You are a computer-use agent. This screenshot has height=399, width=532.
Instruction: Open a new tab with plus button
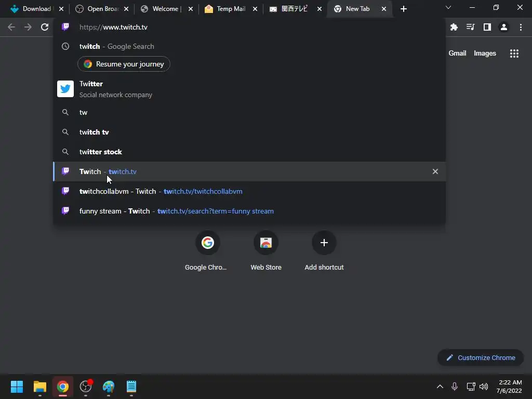tap(403, 9)
